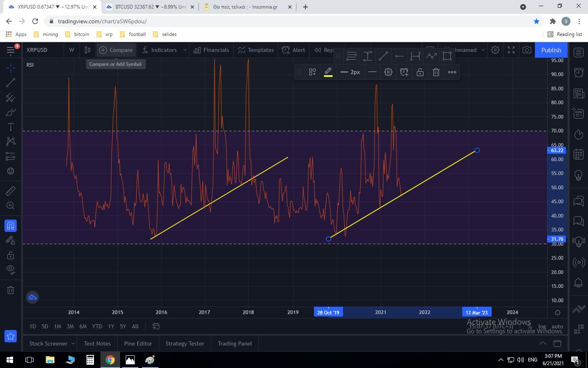Select the Fib retracement favorite tool

pos(352,56)
